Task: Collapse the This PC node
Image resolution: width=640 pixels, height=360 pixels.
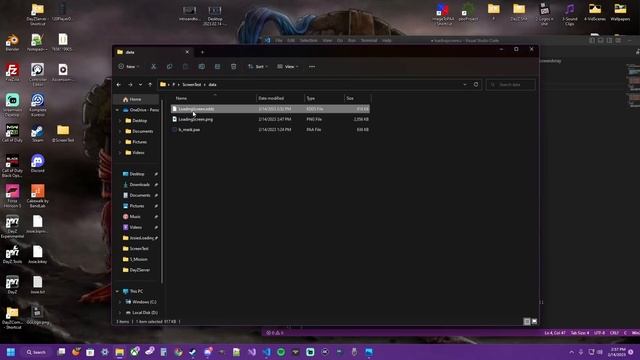Action: click(x=117, y=291)
